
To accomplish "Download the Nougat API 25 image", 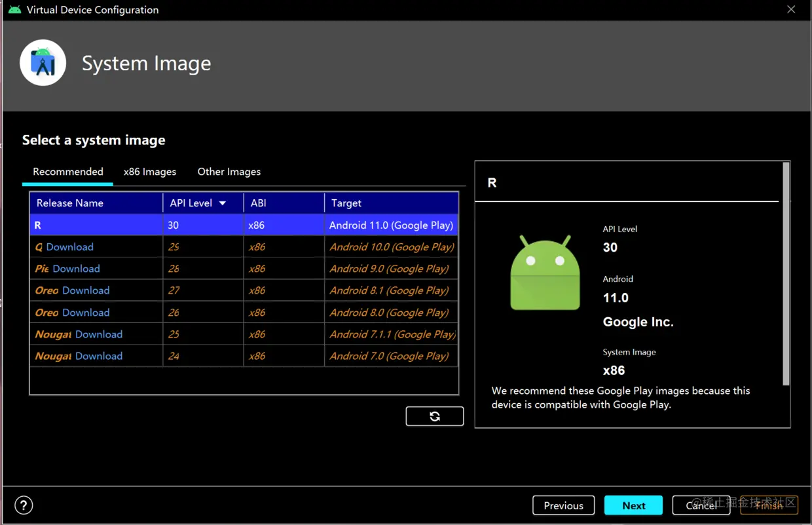I will (x=99, y=334).
